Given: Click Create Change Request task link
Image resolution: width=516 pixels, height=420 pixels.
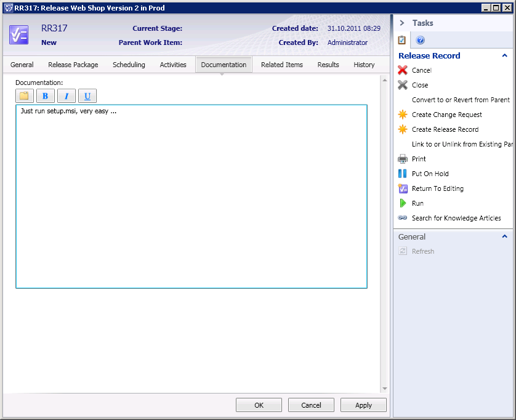Looking at the screenshot, I should click(x=446, y=115).
